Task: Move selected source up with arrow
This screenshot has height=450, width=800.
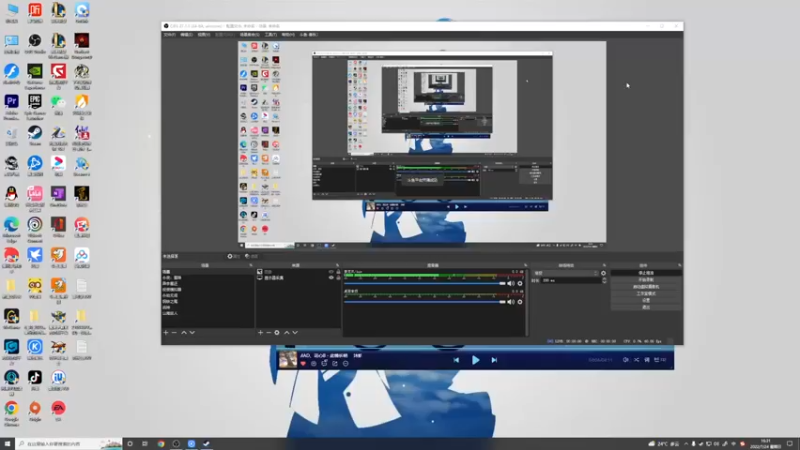Action: click(287, 333)
